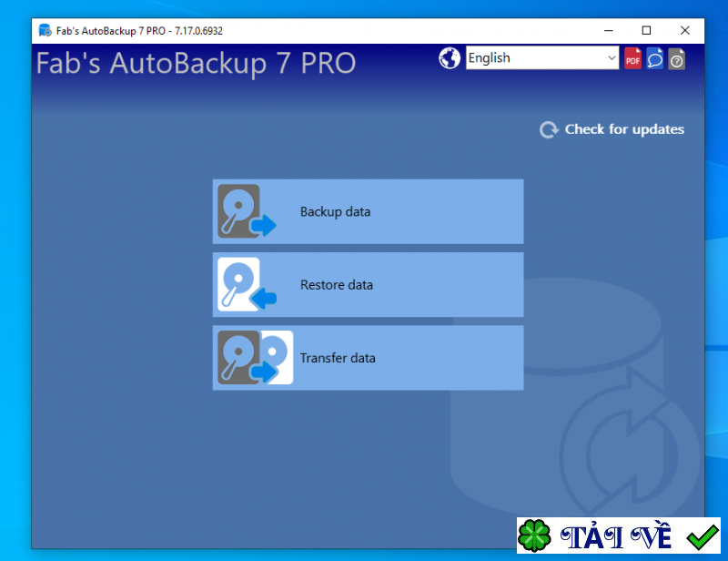Click the Check for updates link
Viewport: 728px width, 561px height.
click(624, 129)
